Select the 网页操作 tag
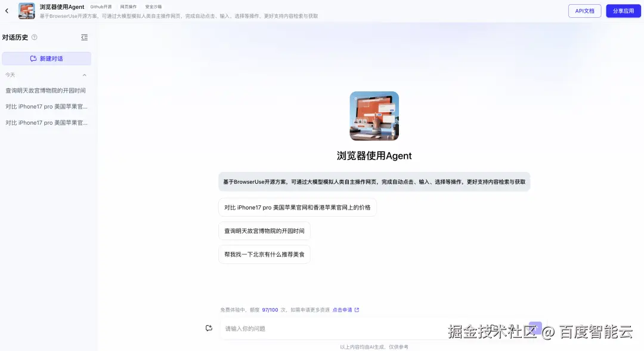Screen dimensions: 644x351 click(128, 7)
